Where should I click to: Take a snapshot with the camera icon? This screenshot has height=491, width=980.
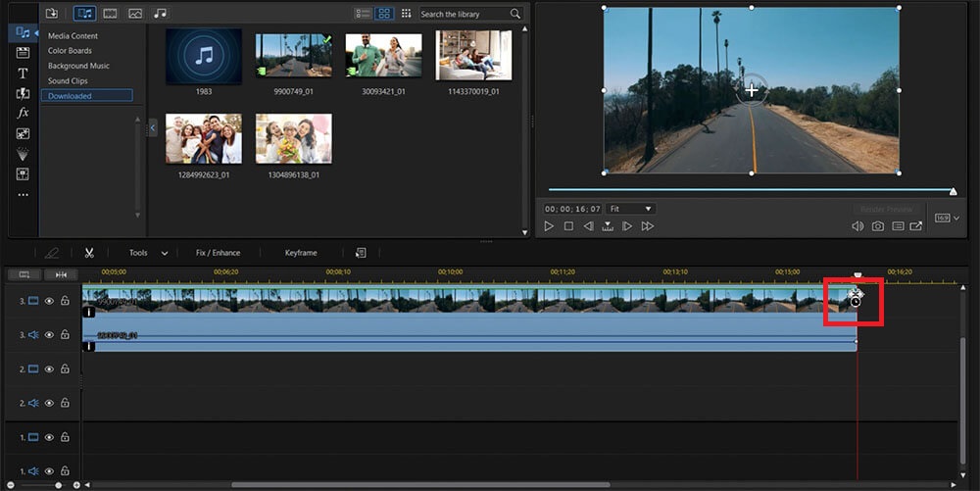point(878,226)
